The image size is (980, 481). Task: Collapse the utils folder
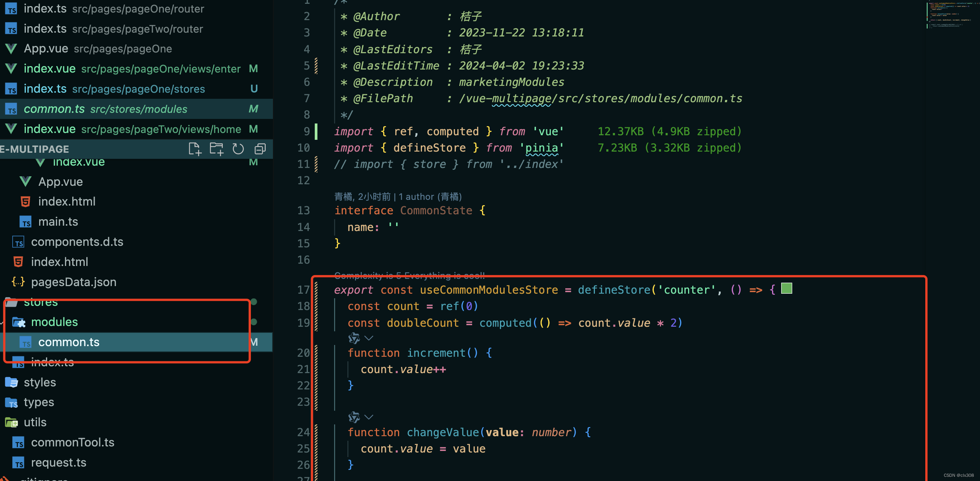click(x=136, y=422)
